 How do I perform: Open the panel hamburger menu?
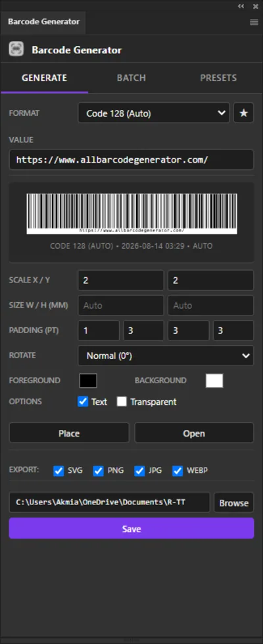click(x=254, y=22)
